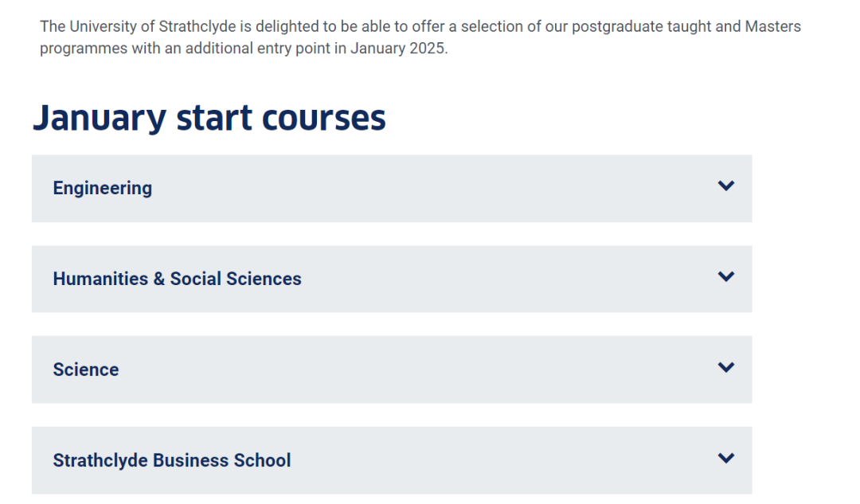The height and width of the screenshot is (504, 860).
Task: Click the word 'Masters' in the intro
Action: click(x=772, y=26)
